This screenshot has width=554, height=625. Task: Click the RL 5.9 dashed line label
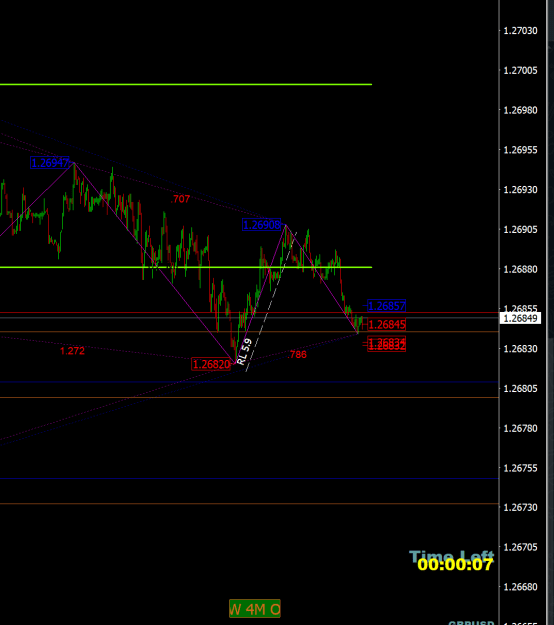(x=244, y=351)
